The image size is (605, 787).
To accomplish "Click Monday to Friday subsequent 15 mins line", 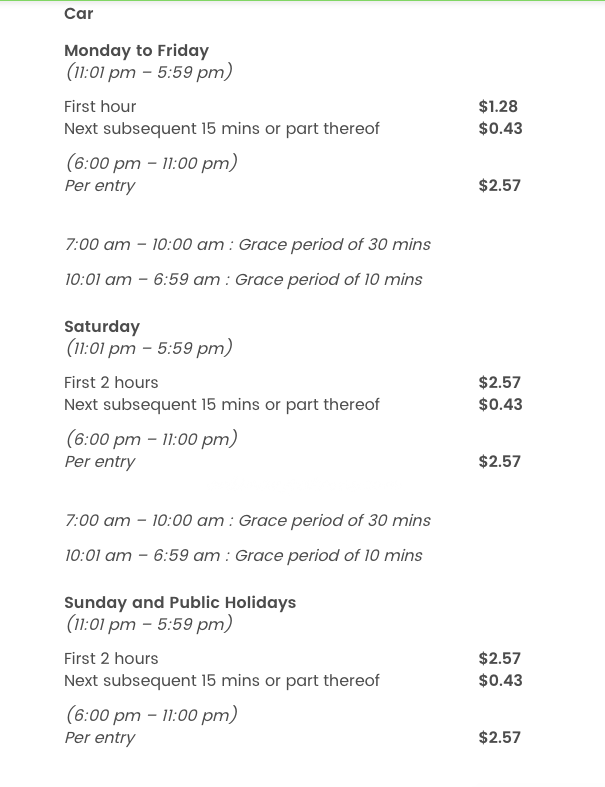I will pyautogui.click(x=221, y=128).
